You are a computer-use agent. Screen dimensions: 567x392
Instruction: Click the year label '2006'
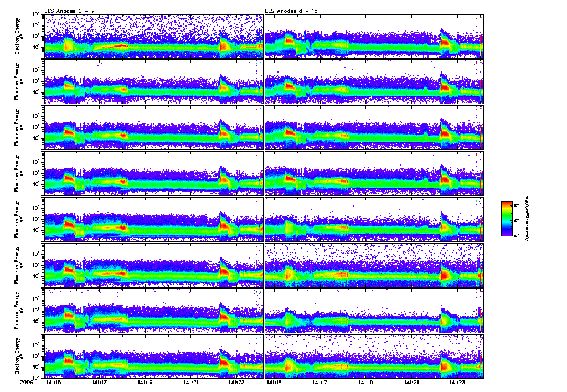pos(27,382)
